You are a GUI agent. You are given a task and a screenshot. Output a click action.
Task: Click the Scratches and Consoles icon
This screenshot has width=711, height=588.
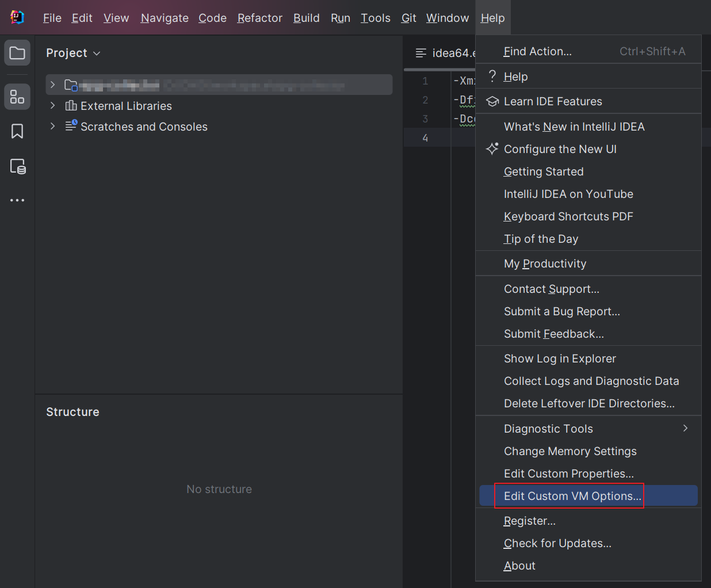click(71, 125)
